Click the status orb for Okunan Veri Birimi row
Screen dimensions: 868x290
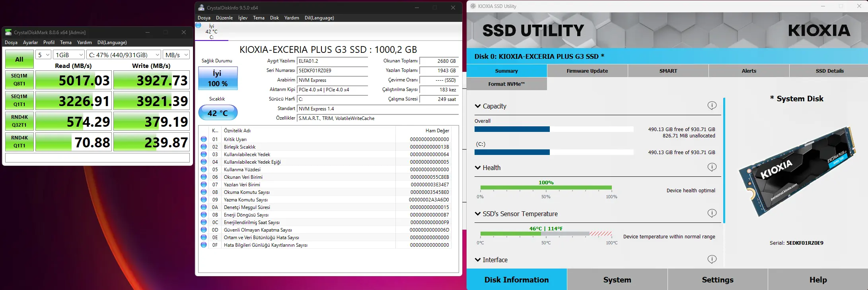[204, 177]
